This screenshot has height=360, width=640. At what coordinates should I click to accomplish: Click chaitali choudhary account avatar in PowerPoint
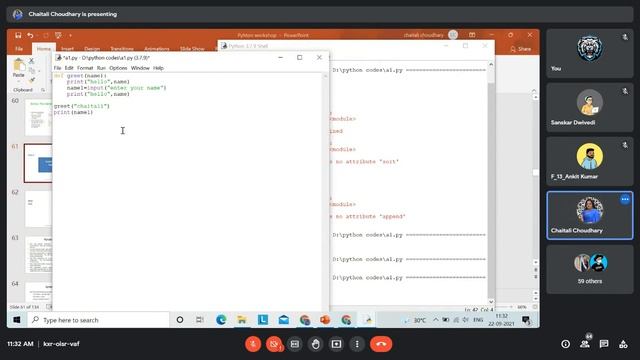453,35
